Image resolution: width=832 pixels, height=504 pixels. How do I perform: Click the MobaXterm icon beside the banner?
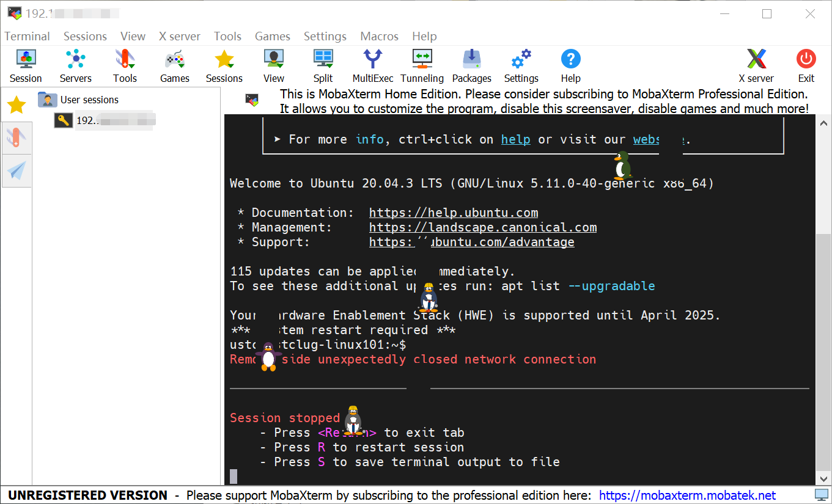[x=252, y=100]
